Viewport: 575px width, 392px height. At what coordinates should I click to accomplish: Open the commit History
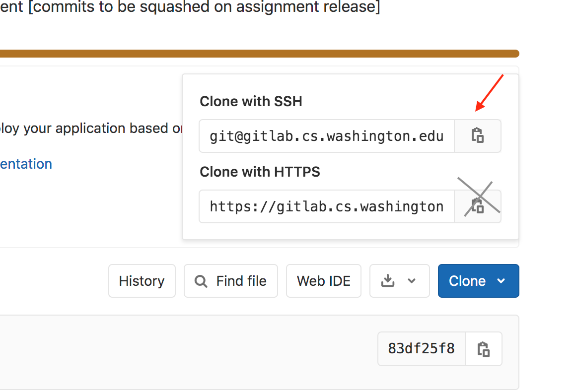[142, 281]
